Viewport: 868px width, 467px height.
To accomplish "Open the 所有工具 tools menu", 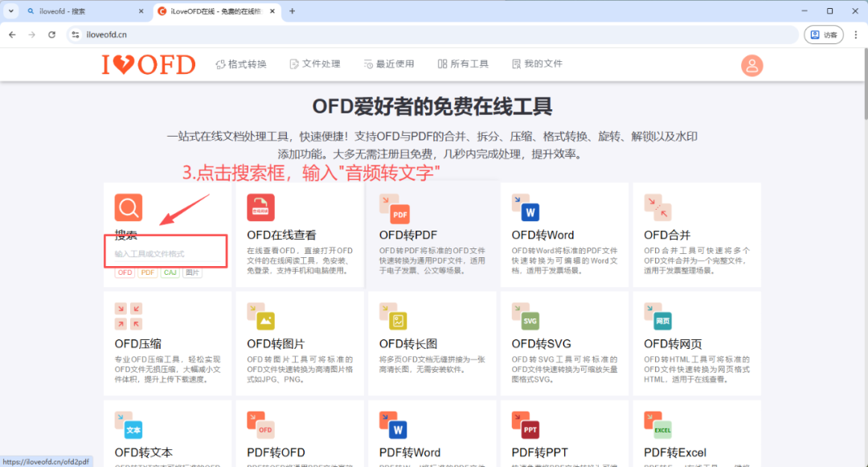I will coord(463,64).
